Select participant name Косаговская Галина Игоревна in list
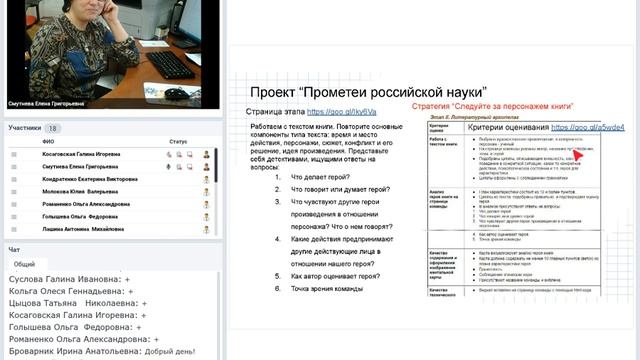The width and height of the screenshot is (640, 360). [81, 154]
